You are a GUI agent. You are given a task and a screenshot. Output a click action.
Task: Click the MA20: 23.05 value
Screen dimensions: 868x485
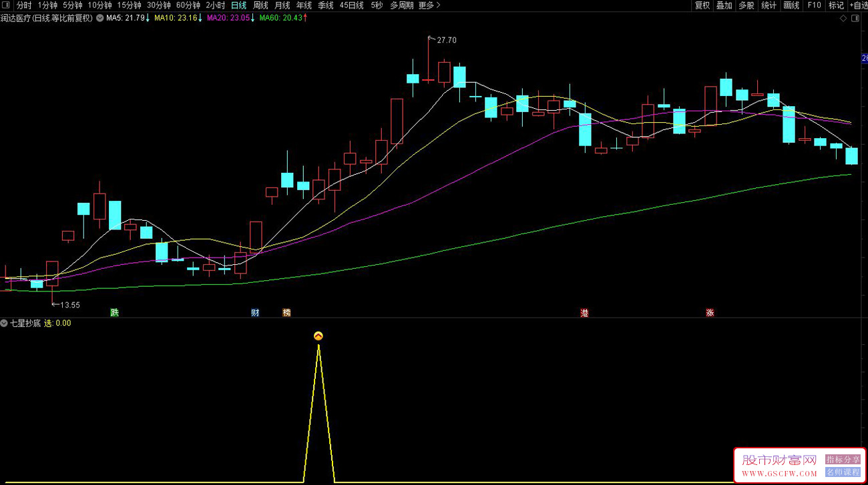click(230, 19)
